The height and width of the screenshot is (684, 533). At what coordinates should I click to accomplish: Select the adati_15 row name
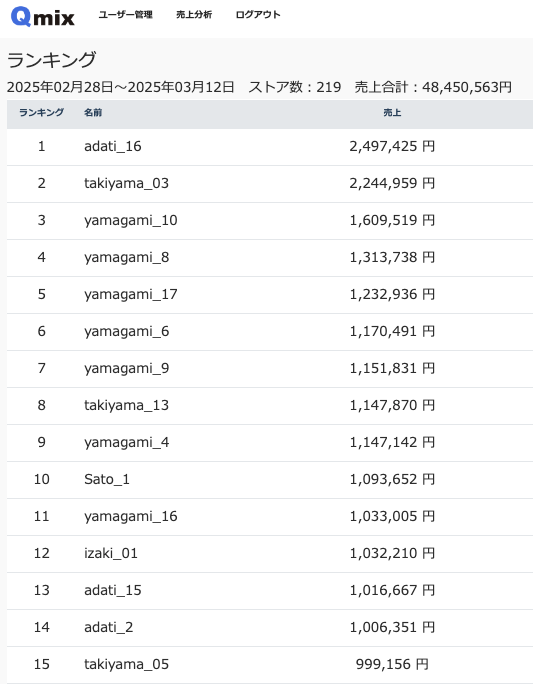[x=113, y=590]
